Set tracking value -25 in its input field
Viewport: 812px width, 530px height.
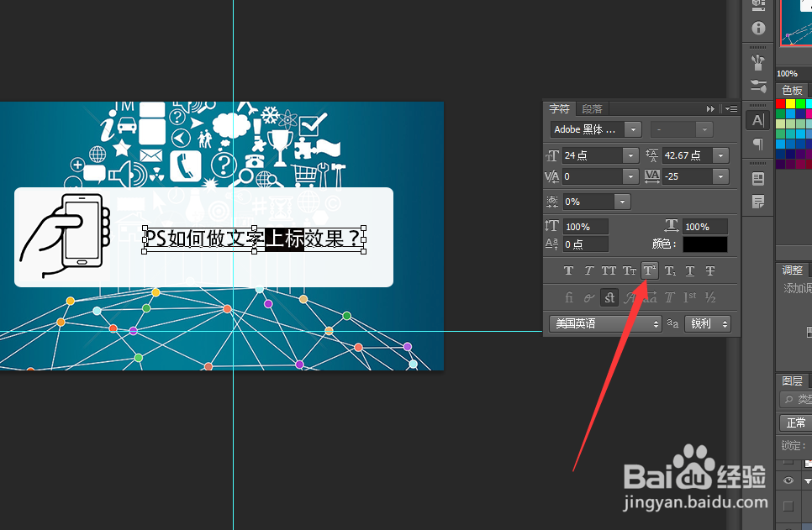(684, 176)
